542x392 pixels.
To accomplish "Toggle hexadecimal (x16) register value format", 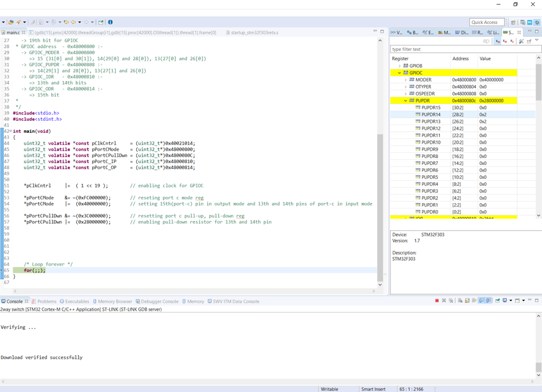I will click(x=497, y=41).
